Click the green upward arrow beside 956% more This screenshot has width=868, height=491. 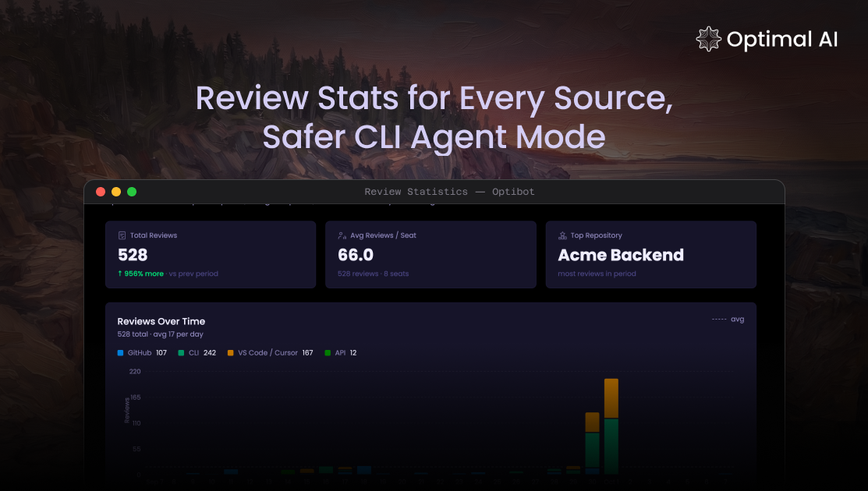click(119, 273)
